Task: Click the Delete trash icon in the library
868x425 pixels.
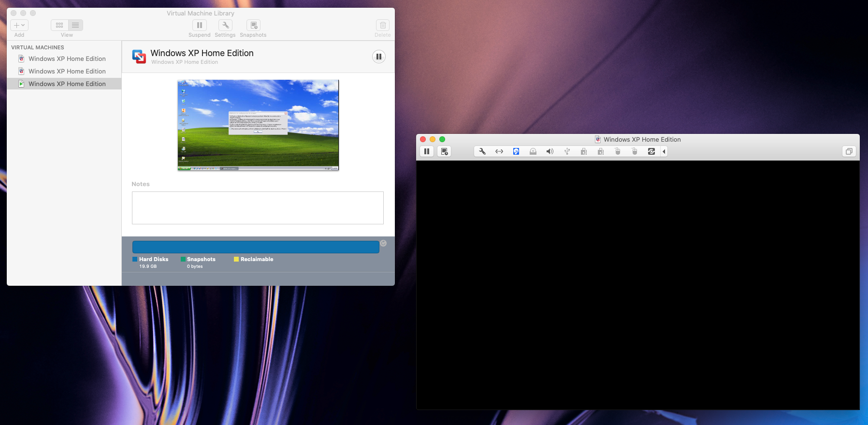Action: tap(382, 25)
